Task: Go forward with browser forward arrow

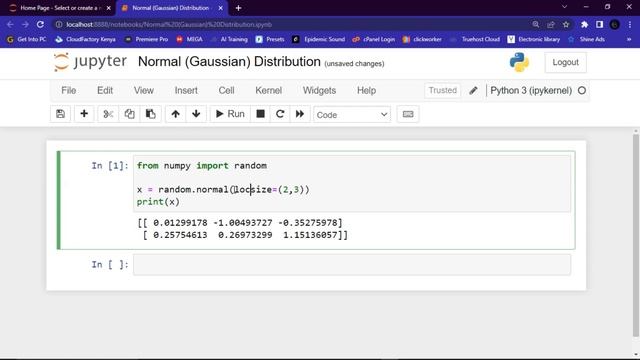Action: pos(25,24)
